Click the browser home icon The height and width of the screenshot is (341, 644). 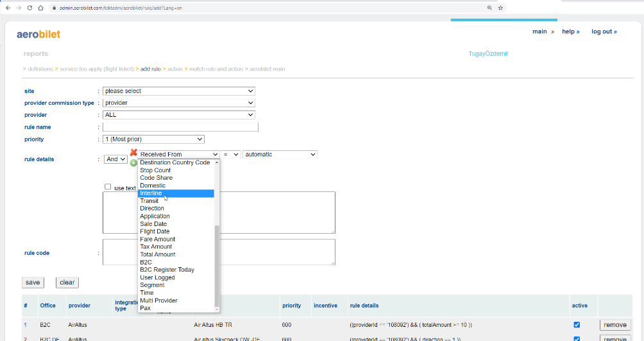tap(40, 8)
